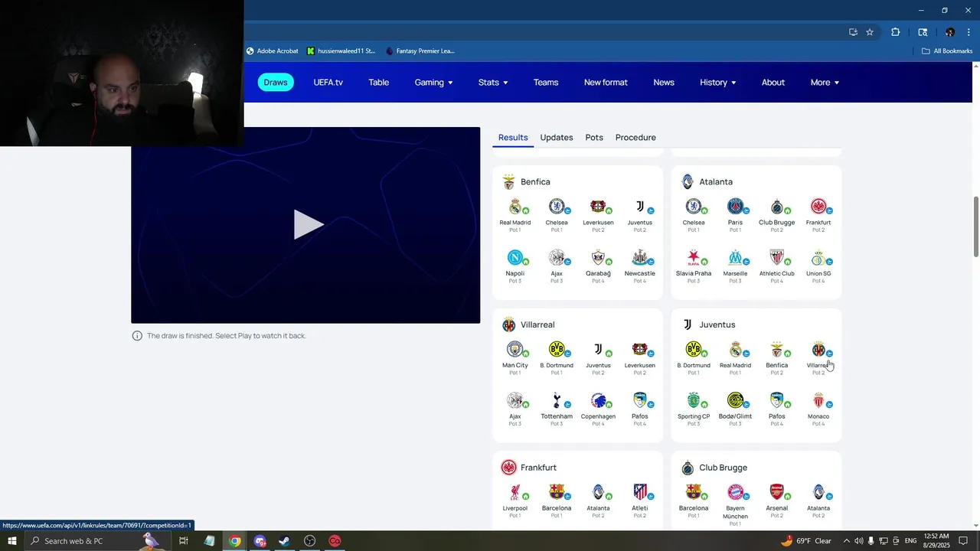Bookmark this page with the star icon

coord(870,32)
